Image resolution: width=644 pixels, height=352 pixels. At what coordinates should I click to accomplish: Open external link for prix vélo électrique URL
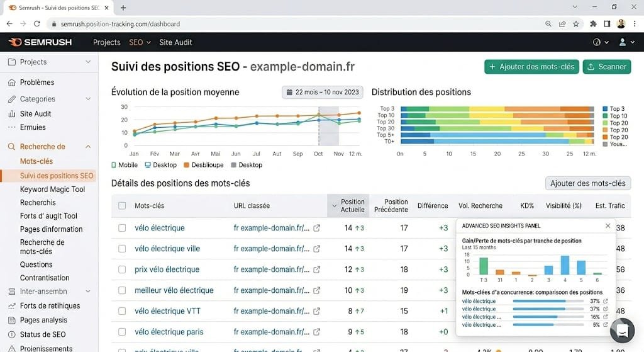[x=317, y=270]
